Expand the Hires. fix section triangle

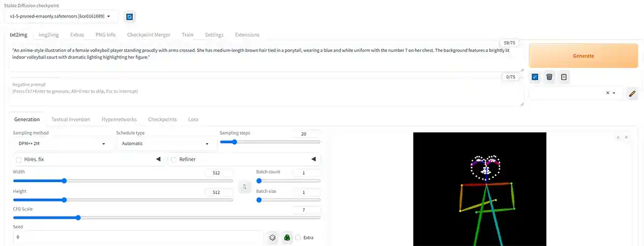[158, 159]
